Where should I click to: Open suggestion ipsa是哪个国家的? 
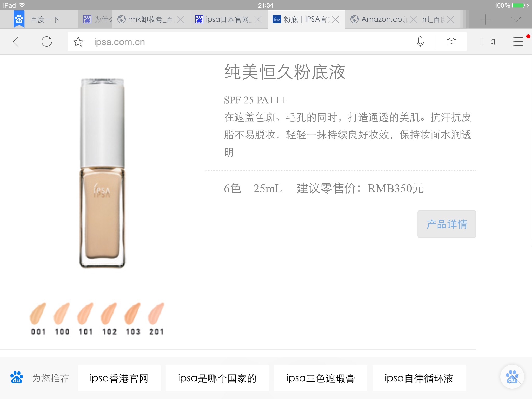[217, 378]
